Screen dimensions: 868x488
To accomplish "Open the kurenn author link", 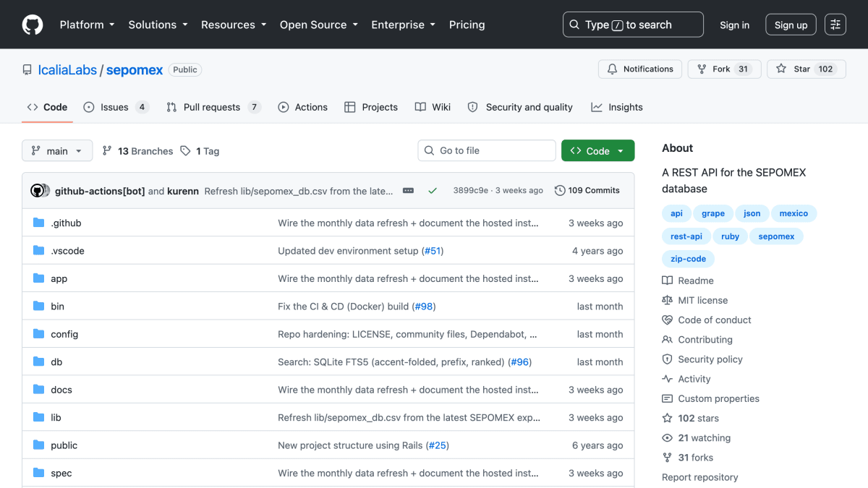I will click(x=183, y=192).
